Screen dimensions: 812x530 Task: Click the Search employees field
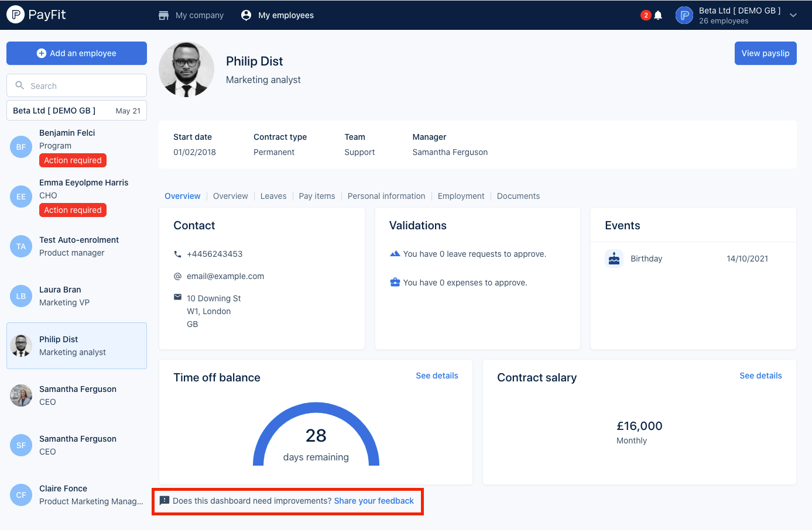click(77, 85)
